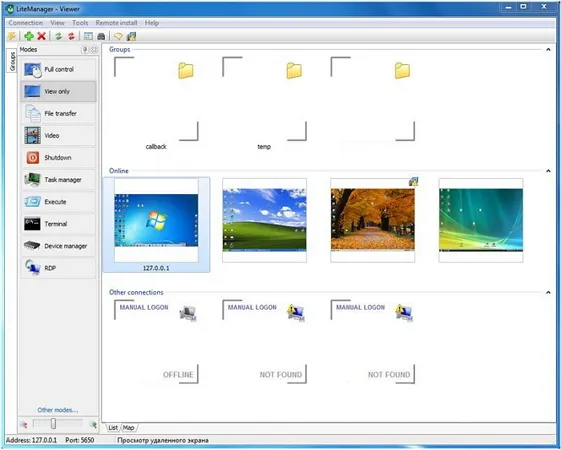
Task: Click the Other modes... link
Action: [x=58, y=410]
